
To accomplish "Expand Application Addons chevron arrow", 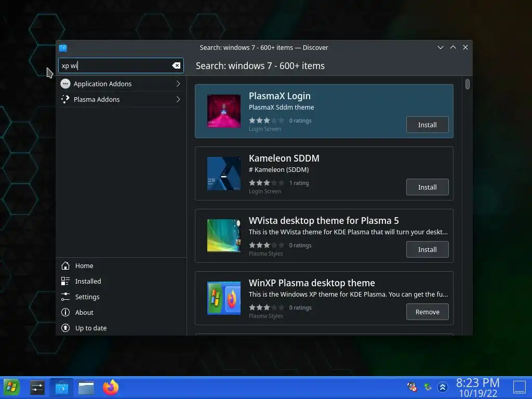I will [x=178, y=84].
